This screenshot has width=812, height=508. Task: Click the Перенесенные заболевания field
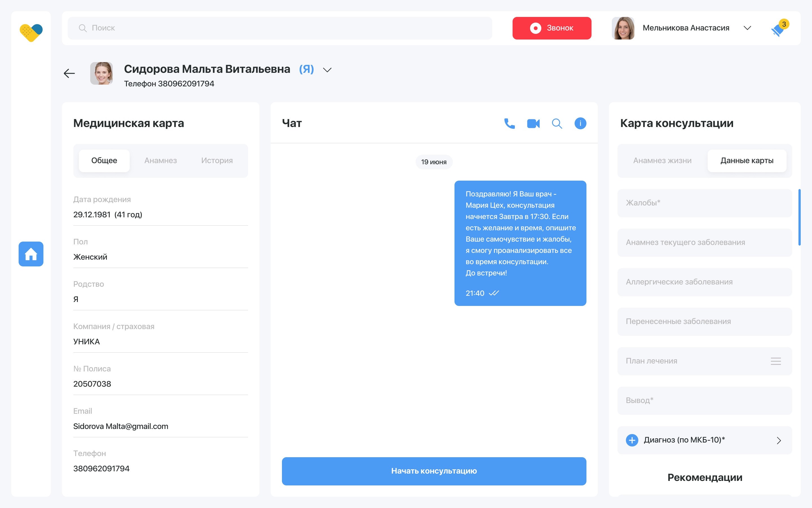pos(705,321)
